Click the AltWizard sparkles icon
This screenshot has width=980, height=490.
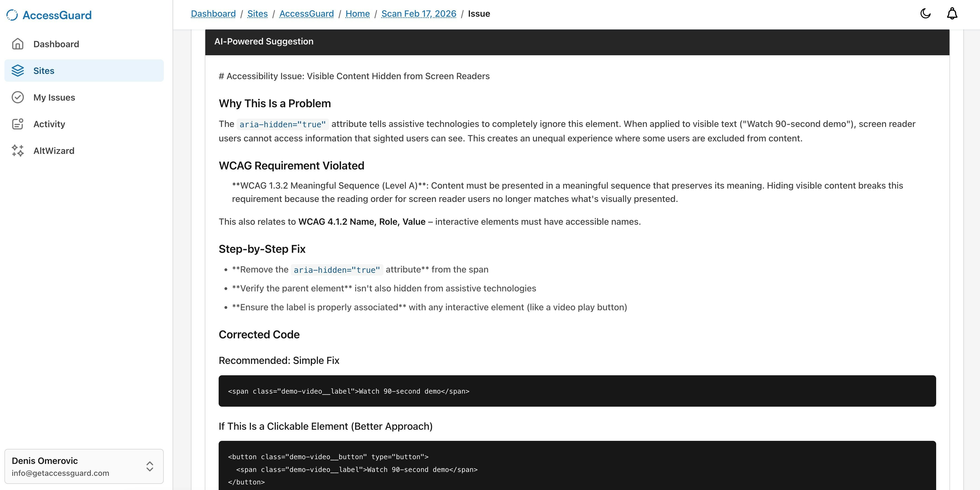click(17, 151)
